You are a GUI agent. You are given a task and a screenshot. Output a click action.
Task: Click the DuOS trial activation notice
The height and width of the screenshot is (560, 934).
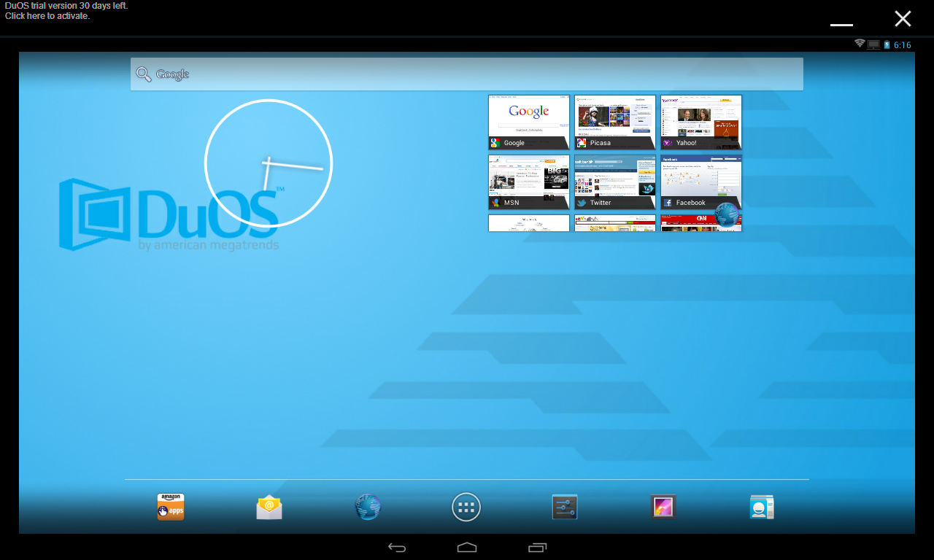click(66, 11)
